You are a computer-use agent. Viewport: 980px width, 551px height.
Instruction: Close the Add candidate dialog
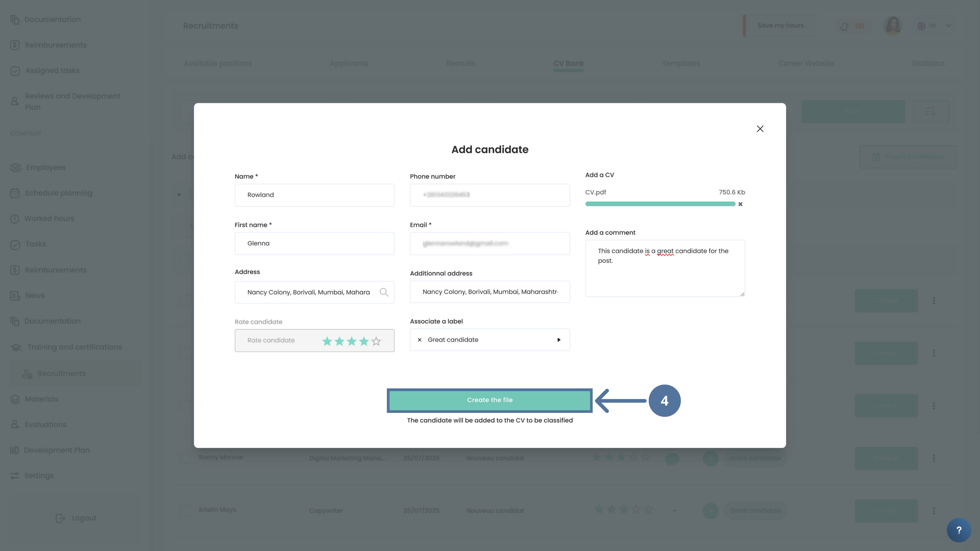point(760,129)
